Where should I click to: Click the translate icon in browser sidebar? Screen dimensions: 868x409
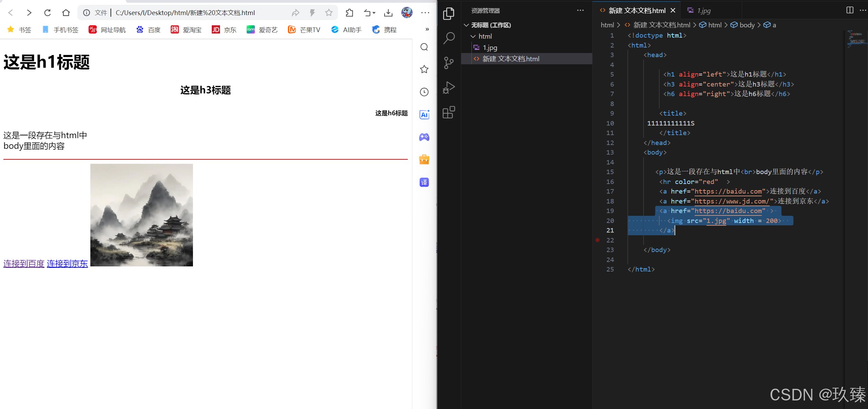[x=424, y=182]
